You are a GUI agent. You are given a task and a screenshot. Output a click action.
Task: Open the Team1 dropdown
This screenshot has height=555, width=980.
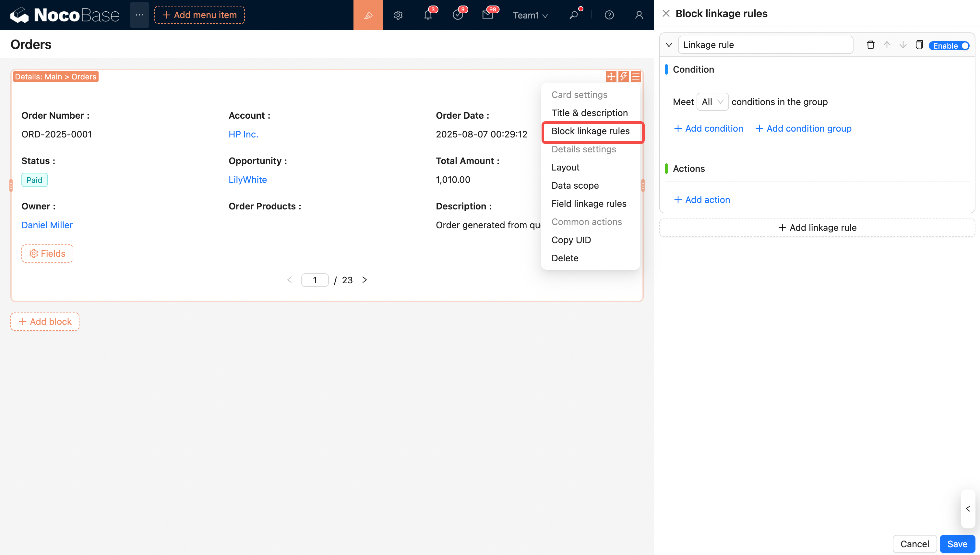530,15
